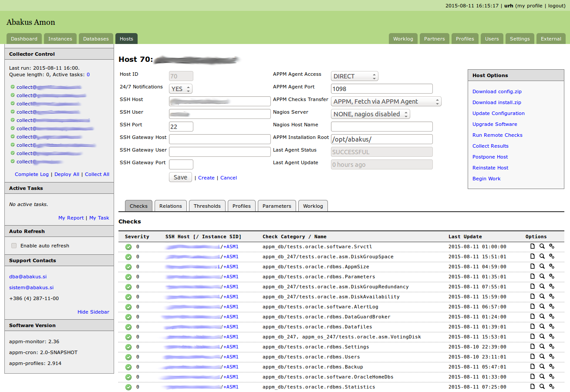This screenshot has height=392, width=570.
Task: Switch to Databases tab
Action: pyautogui.click(x=96, y=39)
